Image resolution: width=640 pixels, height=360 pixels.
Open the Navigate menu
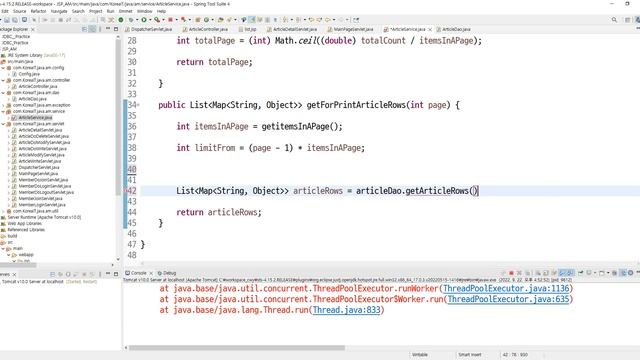[59, 11]
